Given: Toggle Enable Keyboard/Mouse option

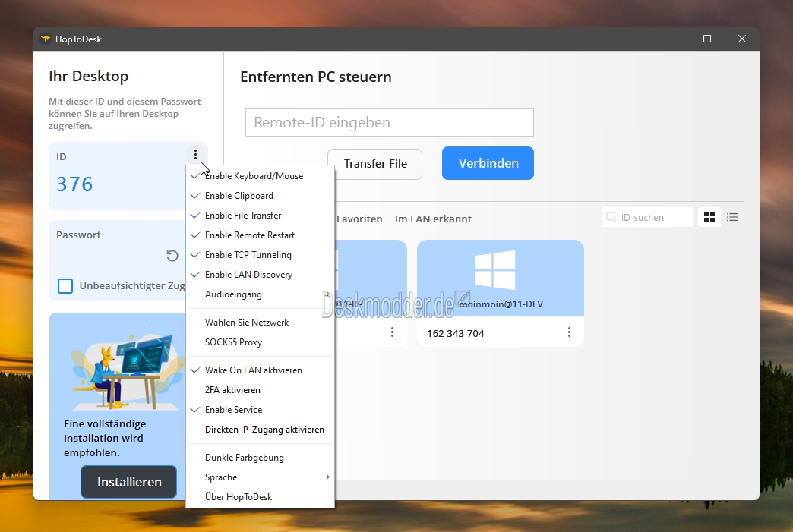Looking at the screenshot, I should 261,176.
